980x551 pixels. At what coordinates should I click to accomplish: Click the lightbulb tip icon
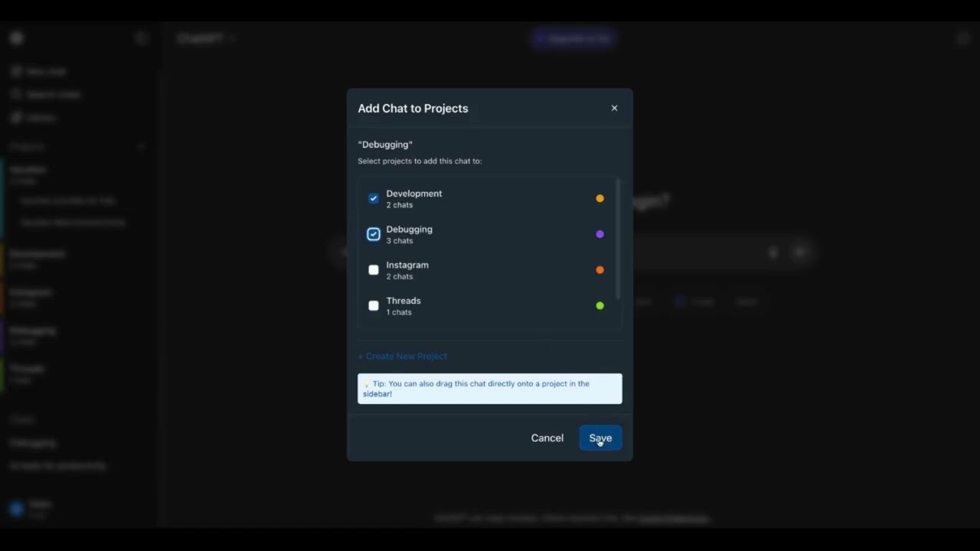[367, 383]
